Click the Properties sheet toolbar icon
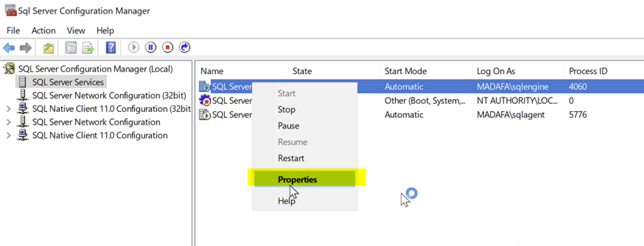Image resolution: width=644 pixels, height=246 pixels. (x=72, y=48)
